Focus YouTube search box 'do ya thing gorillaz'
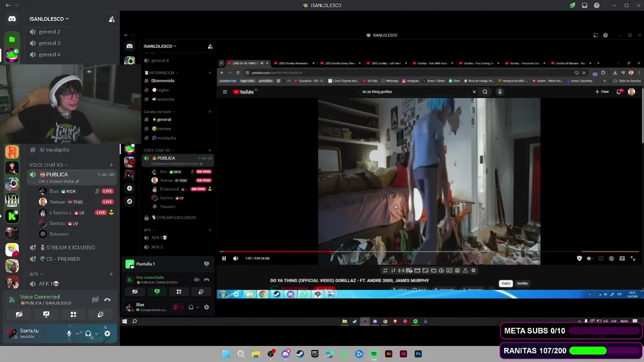644x362 pixels. [415, 92]
